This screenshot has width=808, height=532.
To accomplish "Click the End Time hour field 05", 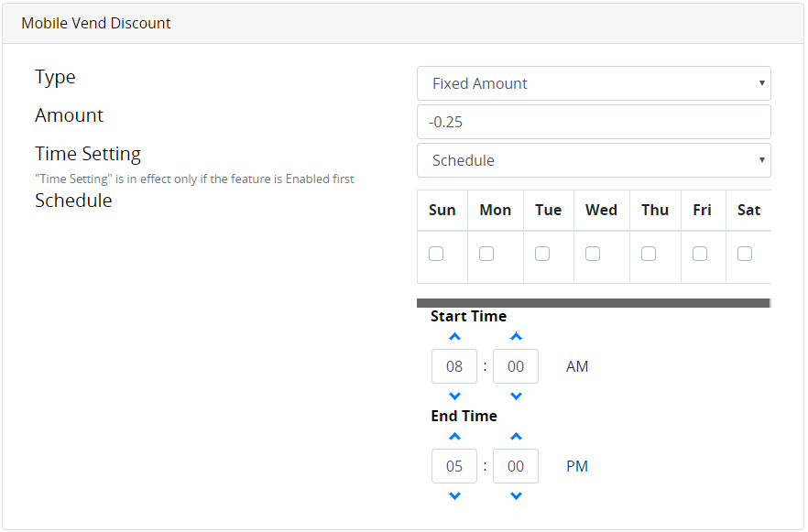I will pyautogui.click(x=454, y=466).
